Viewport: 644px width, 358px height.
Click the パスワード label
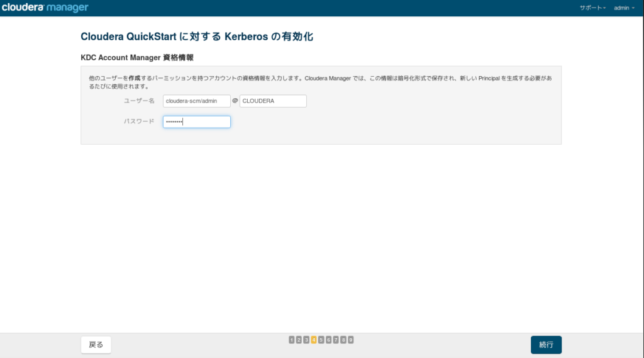[139, 121]
